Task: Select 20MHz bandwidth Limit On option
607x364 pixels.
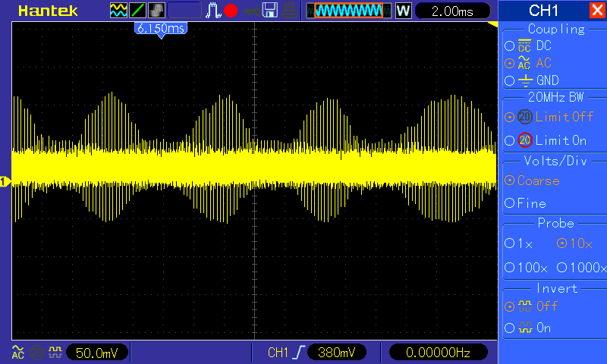Action: coord(509,140)
